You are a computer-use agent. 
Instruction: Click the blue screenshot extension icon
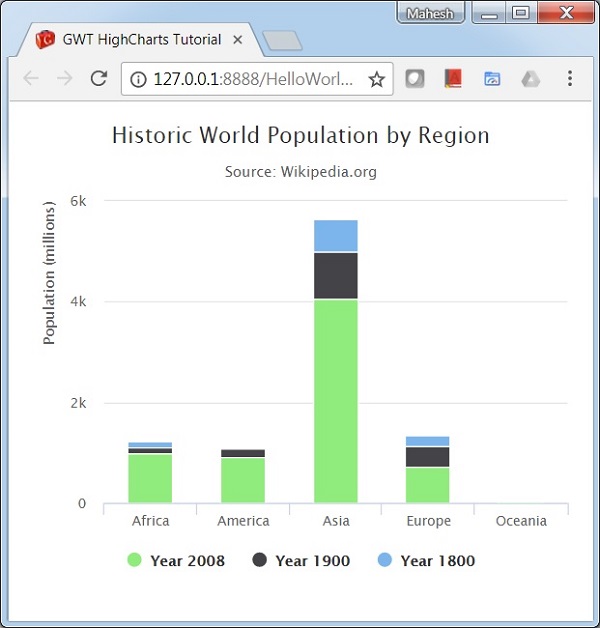pyautogui.click(x=492, y=79)
